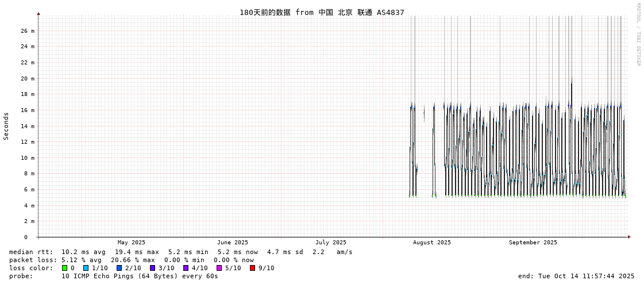Click the September 2025 axis label
This screenshot has height=284, width=644.
533,243
